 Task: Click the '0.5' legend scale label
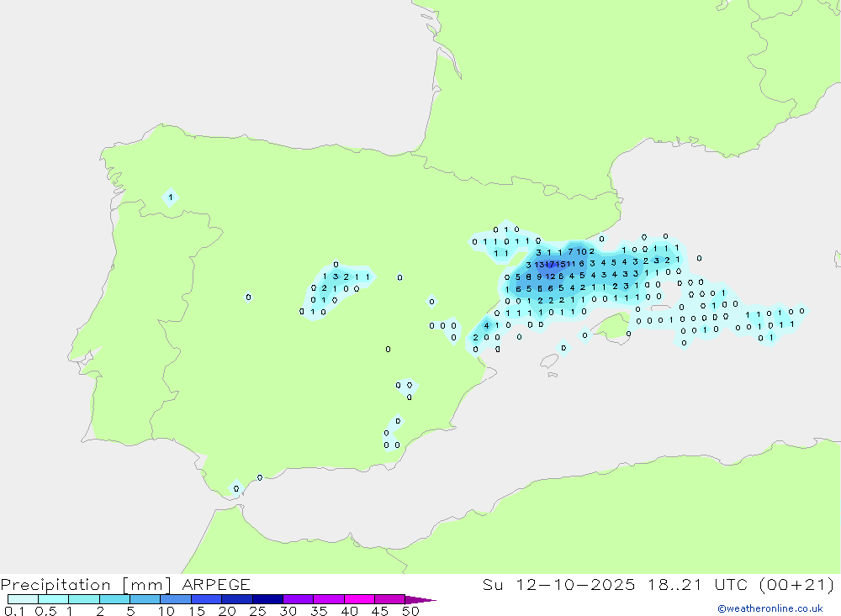coord(45,611)
